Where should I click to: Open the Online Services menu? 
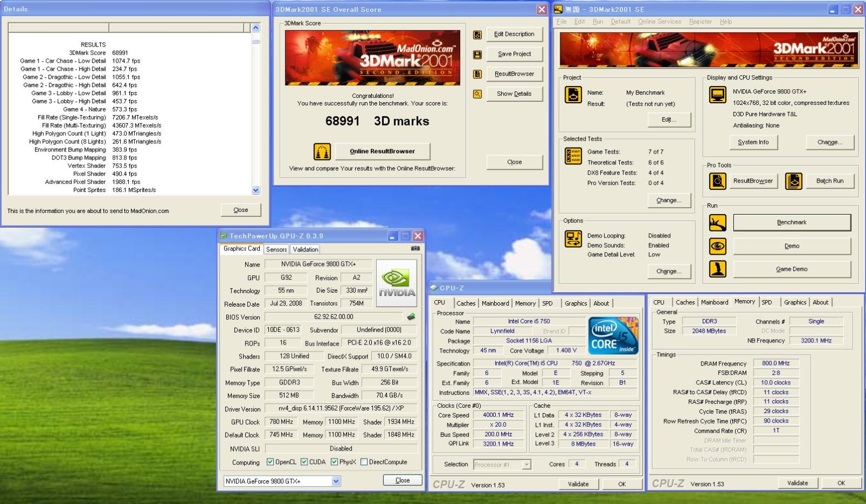coord(659,22)
